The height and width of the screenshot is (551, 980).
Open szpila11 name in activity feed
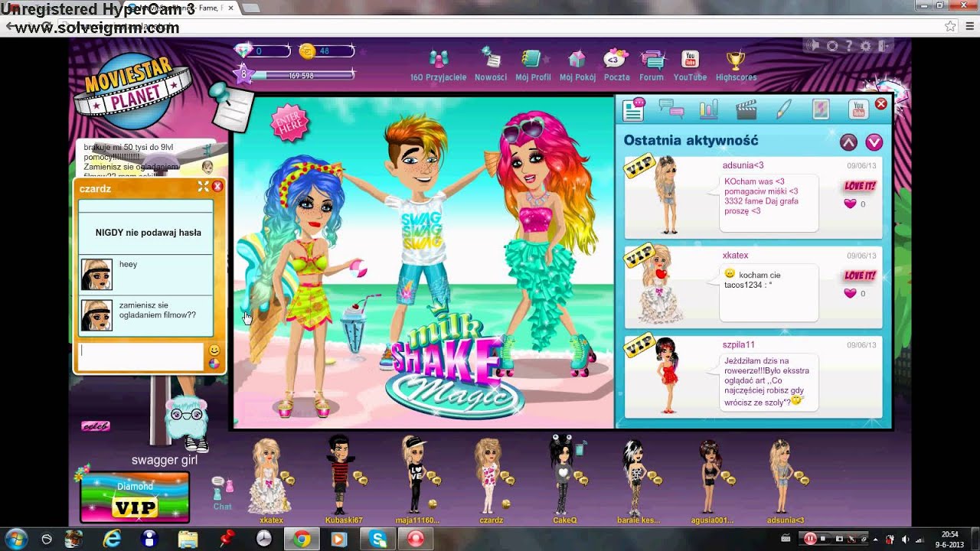coord(738,344)
